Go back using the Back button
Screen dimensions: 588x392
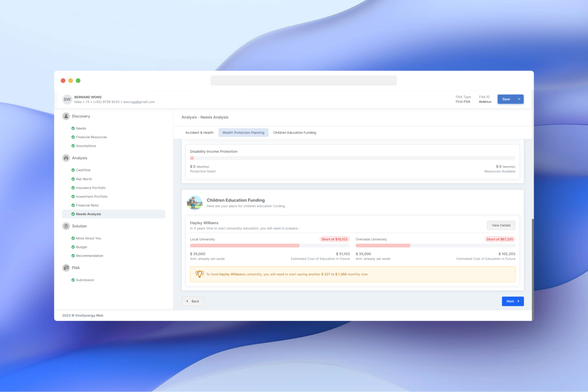coord(192,301)
